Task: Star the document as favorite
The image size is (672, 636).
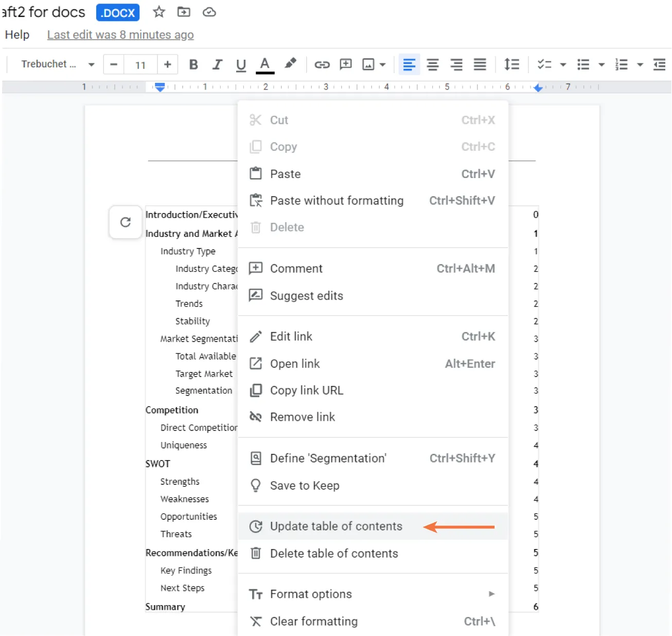Action: coord(158,12)
